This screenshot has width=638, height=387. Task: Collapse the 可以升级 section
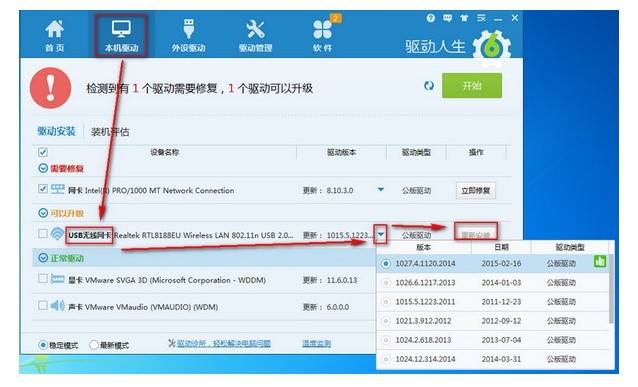(x=43, y=213)
